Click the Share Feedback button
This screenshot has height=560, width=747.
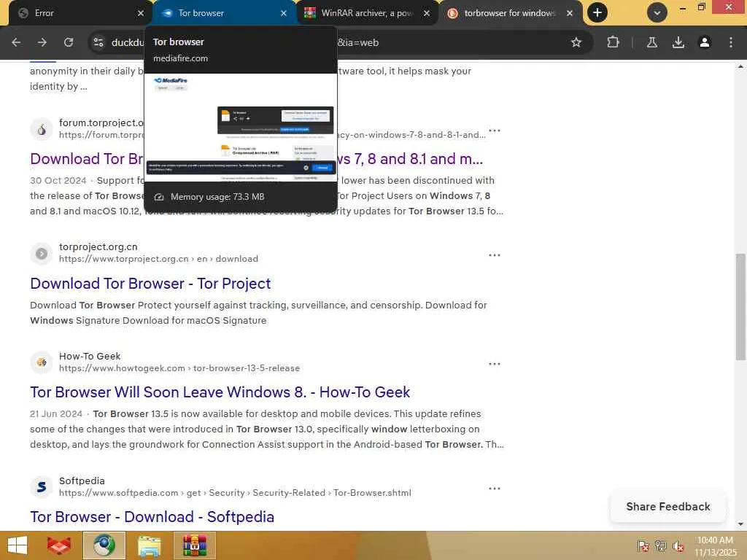tap(668, 507)
